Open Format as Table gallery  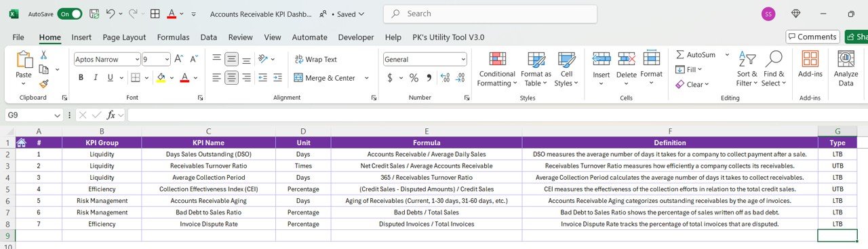[x=536, y=69]
